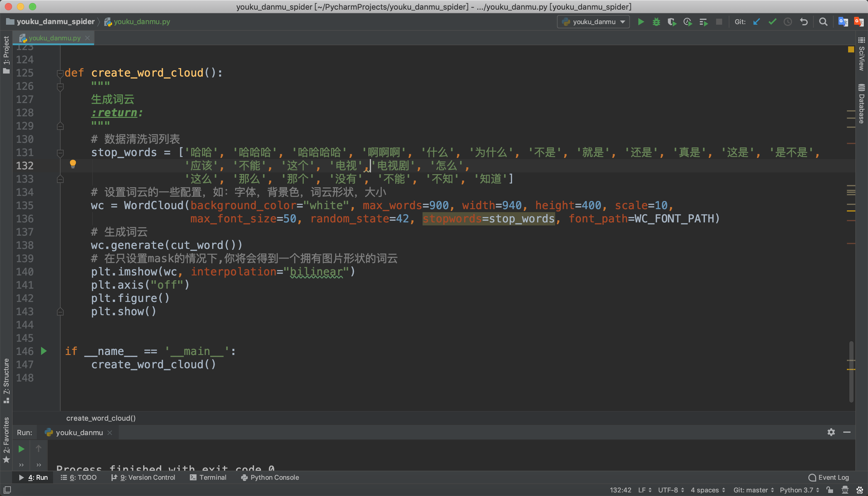Screen dimensions: 868x496
Task: Click the green Run button in toolbar
Action: [x=640, y=22]
